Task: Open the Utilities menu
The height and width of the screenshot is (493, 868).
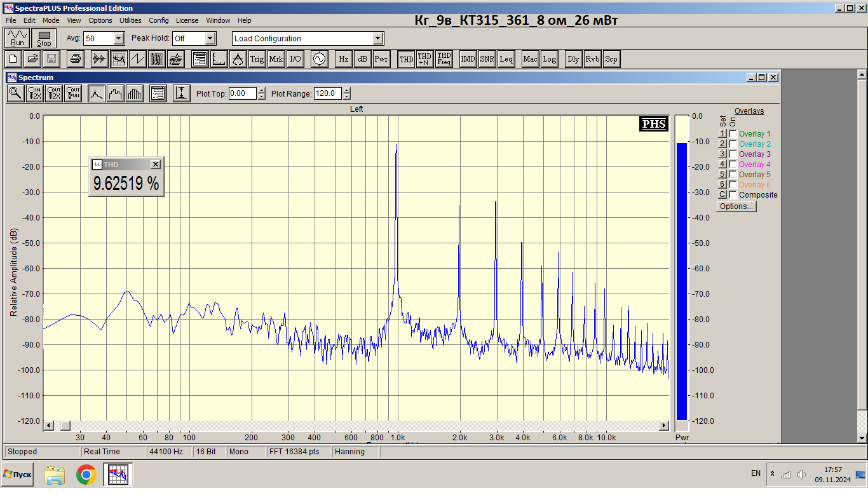Action: (130, 20)
